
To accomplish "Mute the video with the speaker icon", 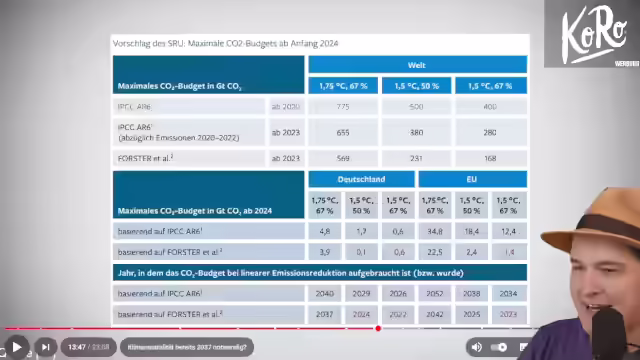I will tap(476, 347).
